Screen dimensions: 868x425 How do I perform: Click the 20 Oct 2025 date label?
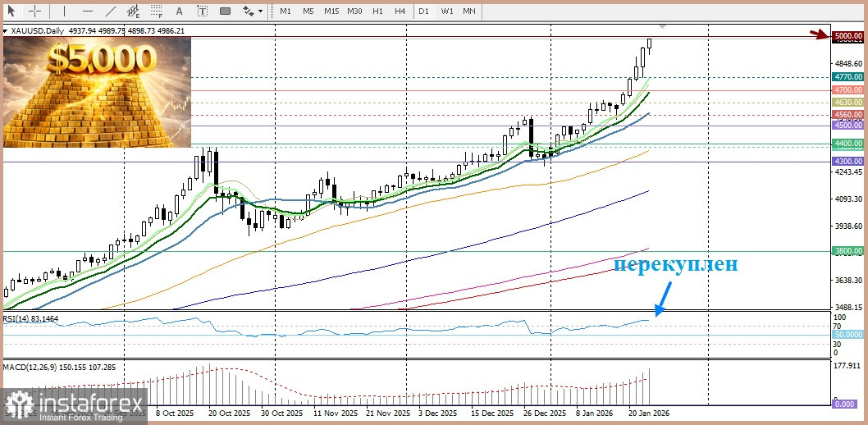click(230, 414)
